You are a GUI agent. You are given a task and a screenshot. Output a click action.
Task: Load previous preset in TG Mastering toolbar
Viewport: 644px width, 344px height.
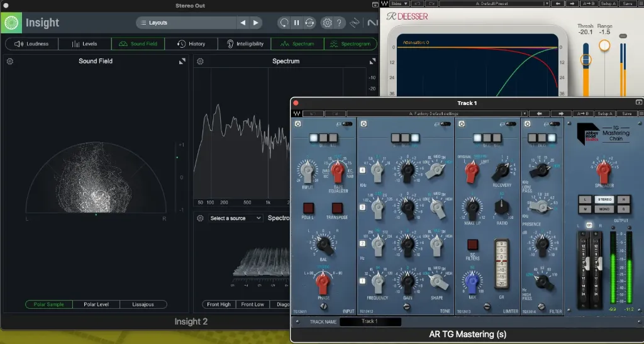539,114
